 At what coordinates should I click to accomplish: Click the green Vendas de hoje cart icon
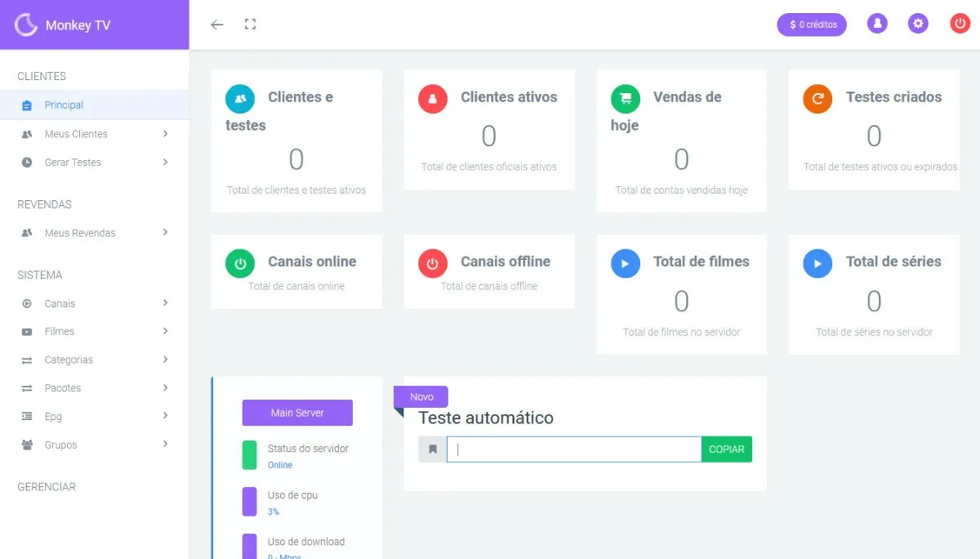(626, 99)
